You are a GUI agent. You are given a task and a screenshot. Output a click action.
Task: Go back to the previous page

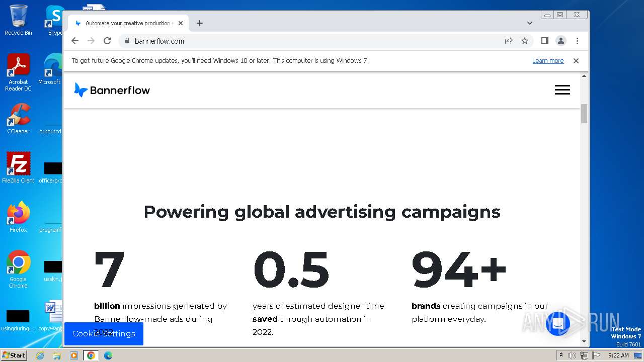[x=75, y=41]
